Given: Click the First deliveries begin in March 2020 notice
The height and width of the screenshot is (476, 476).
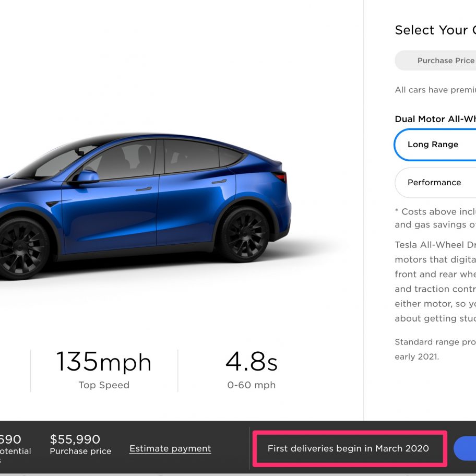Looking at the screenshot, I should (x=348, y=448).
